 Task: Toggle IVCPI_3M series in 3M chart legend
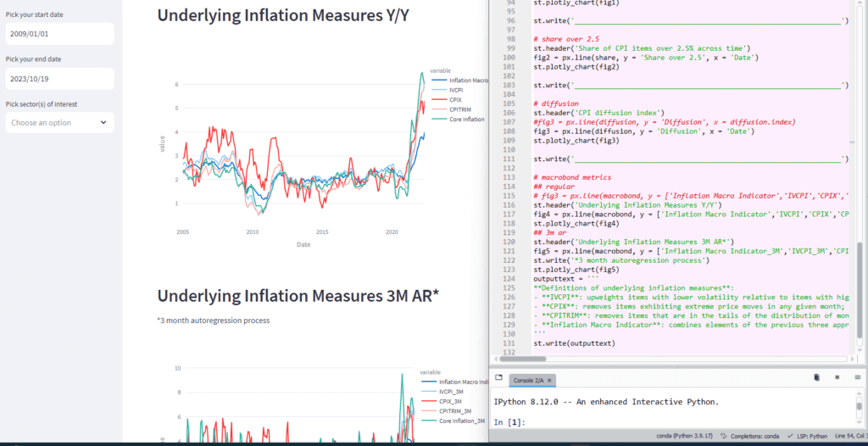[443, 391]
